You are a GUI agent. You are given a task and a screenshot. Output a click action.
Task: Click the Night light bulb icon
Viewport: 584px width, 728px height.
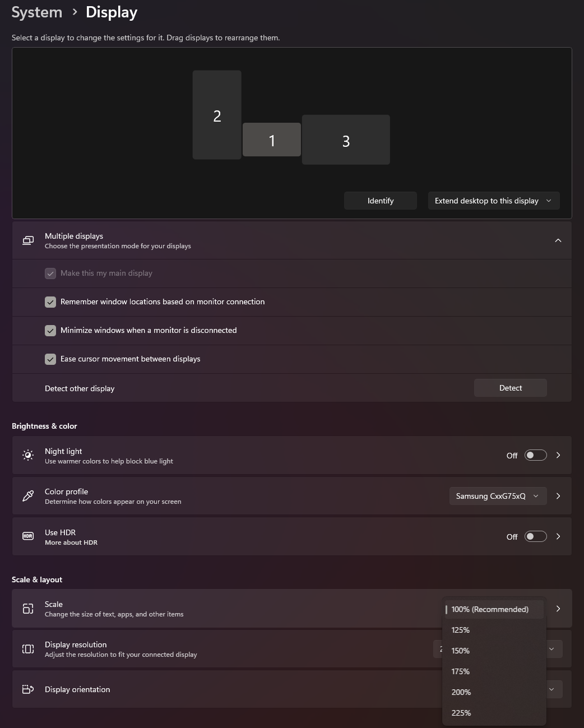[28, 455]
